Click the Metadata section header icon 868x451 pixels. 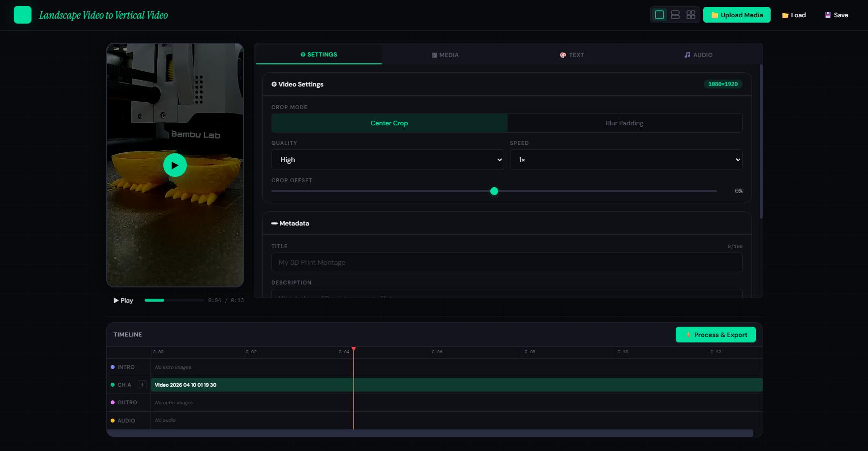[x=274, y=223]
